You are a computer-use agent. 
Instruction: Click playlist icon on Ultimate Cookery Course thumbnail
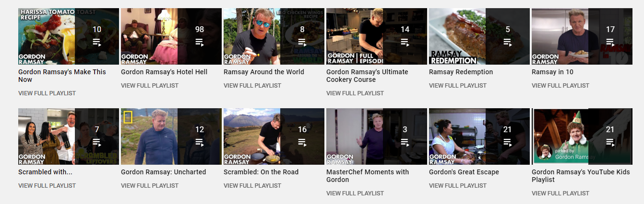(405, 42)
